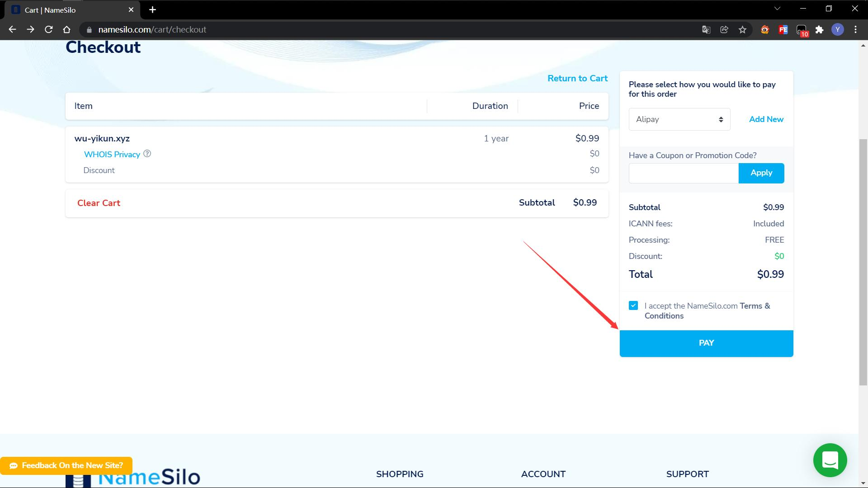Click the WHOIS Privacy help question icon
The width and height of the screenshot is (868, 488).
point(147,154)
